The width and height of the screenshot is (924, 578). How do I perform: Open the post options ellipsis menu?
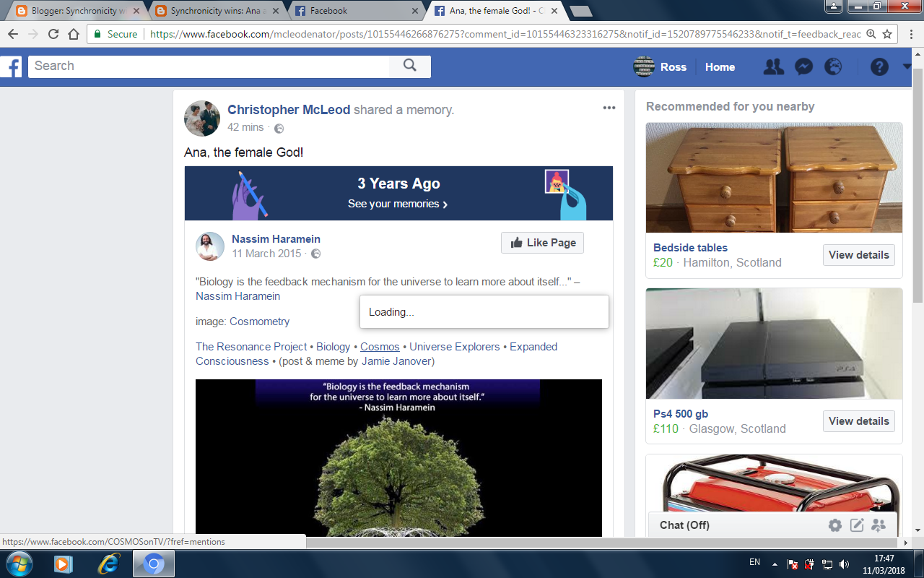pyautogui.click(x=609, y=108)
